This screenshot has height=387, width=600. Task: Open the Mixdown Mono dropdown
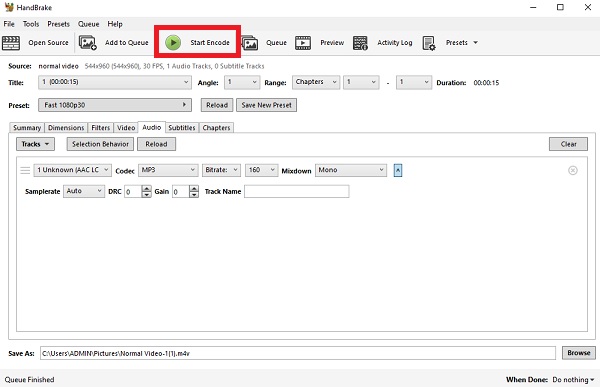(x=351, y=170)
